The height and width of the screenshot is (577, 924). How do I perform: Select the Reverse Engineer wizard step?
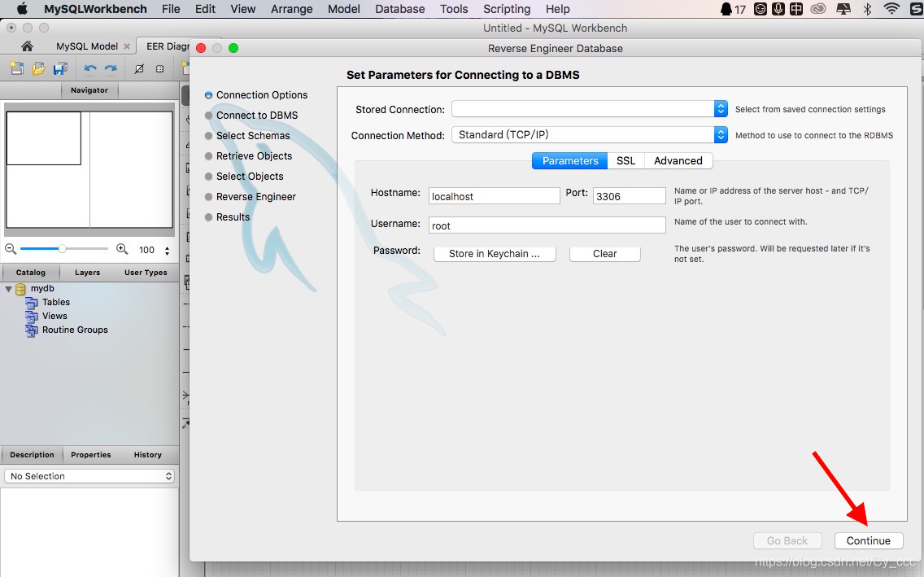255,197
